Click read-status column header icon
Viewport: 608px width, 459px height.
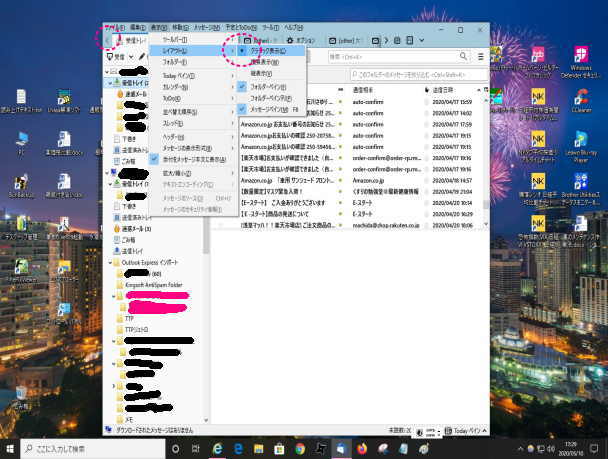coord(340,90)
